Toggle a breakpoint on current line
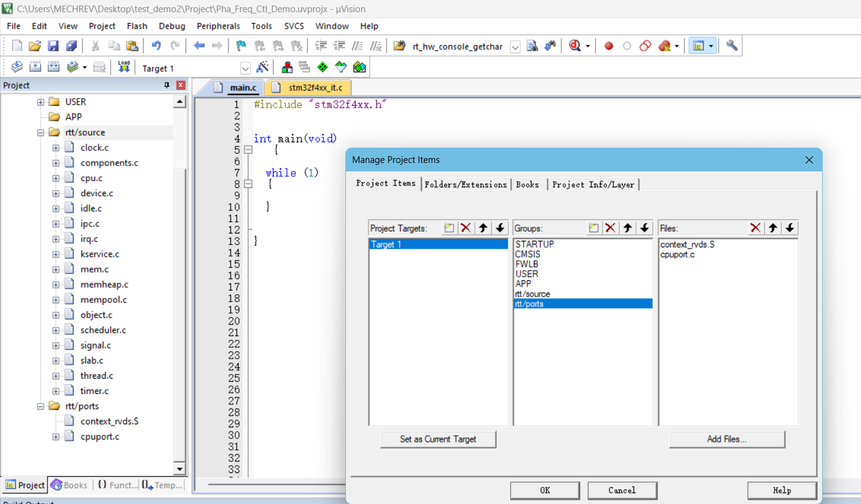Screen dimensions: 861x504 [x=608, y=46]
